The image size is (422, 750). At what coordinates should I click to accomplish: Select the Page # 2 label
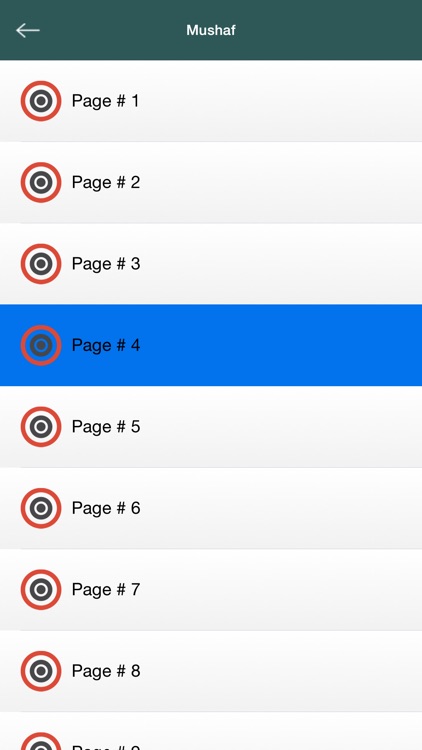coord(106,182)
